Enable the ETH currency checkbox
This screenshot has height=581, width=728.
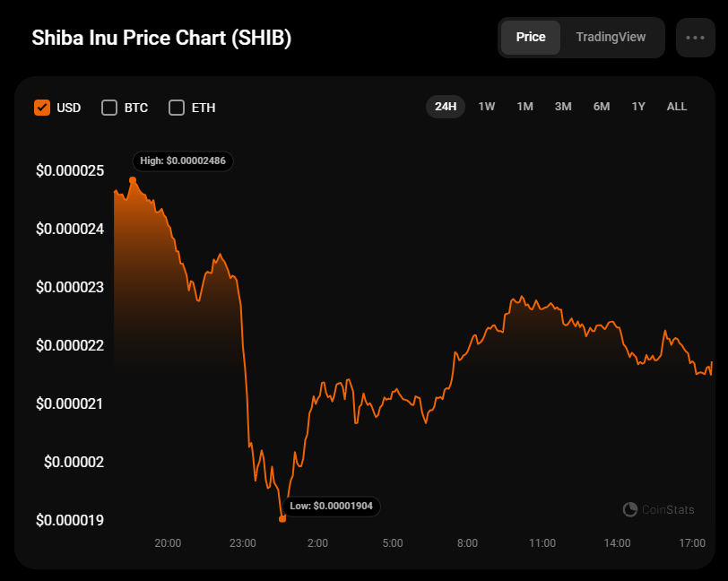(177, 108)
